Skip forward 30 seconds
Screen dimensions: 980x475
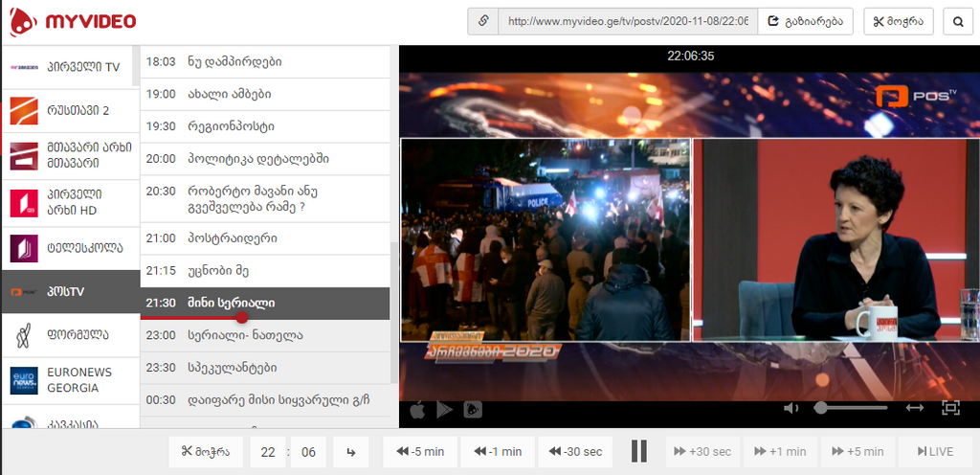click(x=702, y=452)
